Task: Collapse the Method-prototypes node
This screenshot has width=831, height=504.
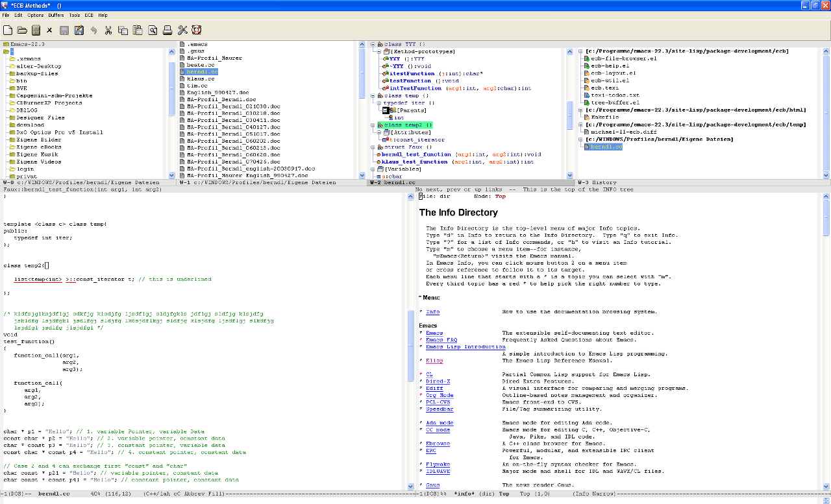Action: coord(378,51)
